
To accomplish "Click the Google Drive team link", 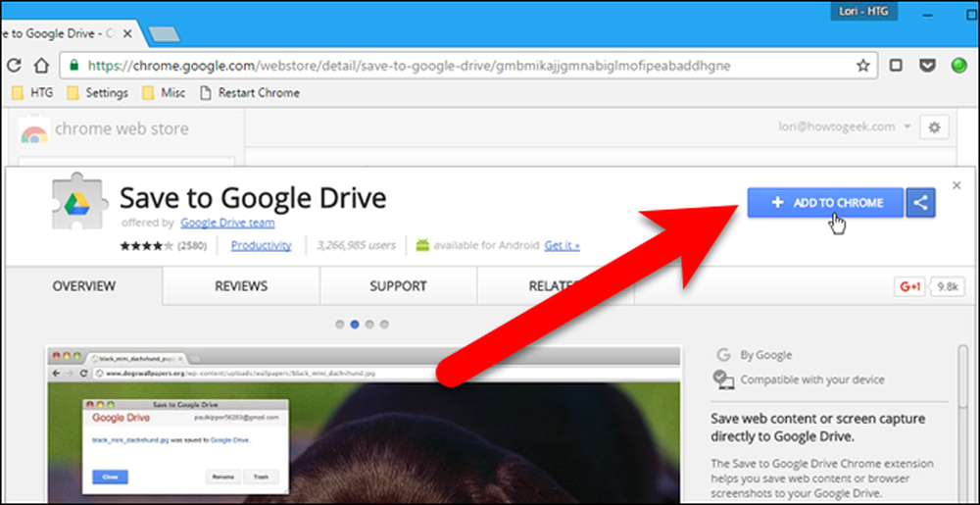I will (x=227, y=223).
